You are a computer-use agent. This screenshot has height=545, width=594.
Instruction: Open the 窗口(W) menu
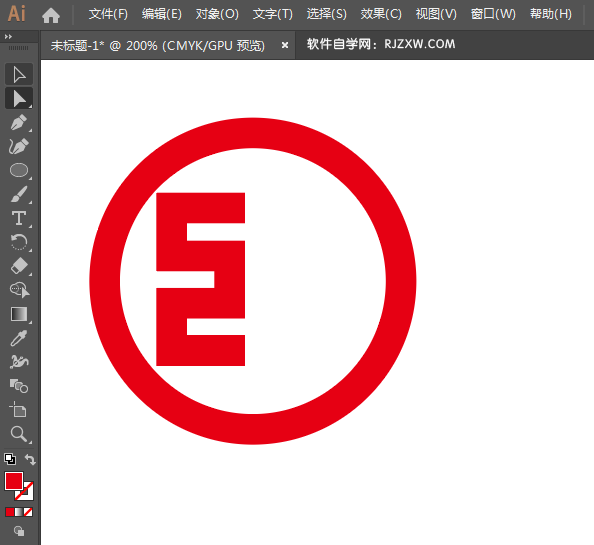tap(493, 14)
